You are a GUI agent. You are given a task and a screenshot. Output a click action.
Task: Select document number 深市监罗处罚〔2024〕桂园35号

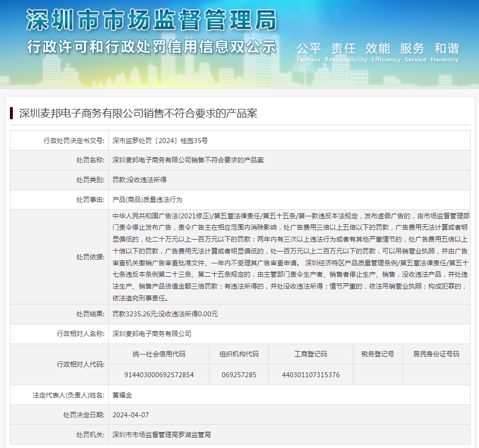tap(160, 141)
